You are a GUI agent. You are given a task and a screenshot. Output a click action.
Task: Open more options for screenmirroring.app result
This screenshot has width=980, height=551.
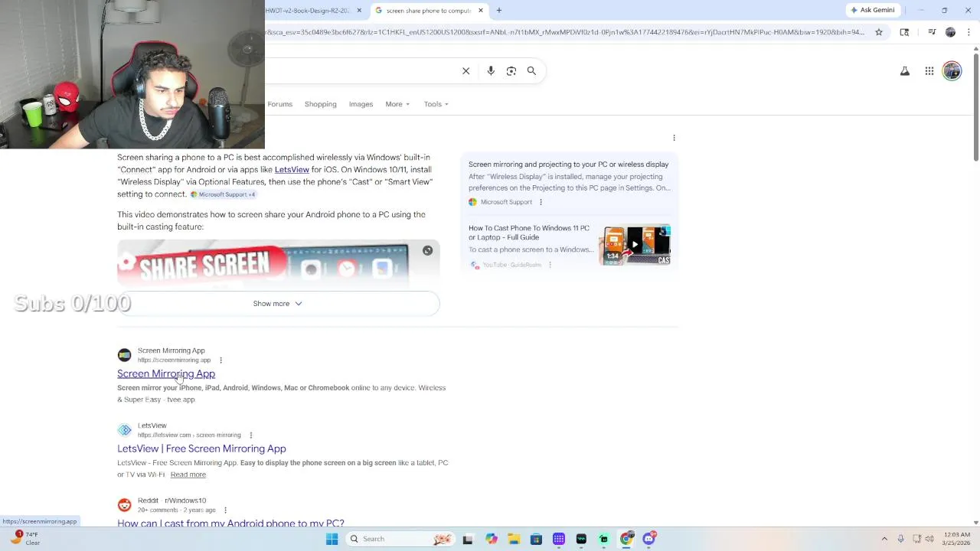(220, 360)
